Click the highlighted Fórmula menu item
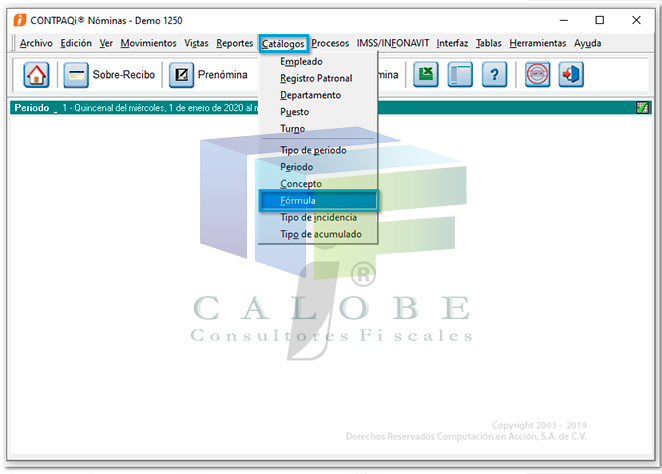 coord(318,201)
